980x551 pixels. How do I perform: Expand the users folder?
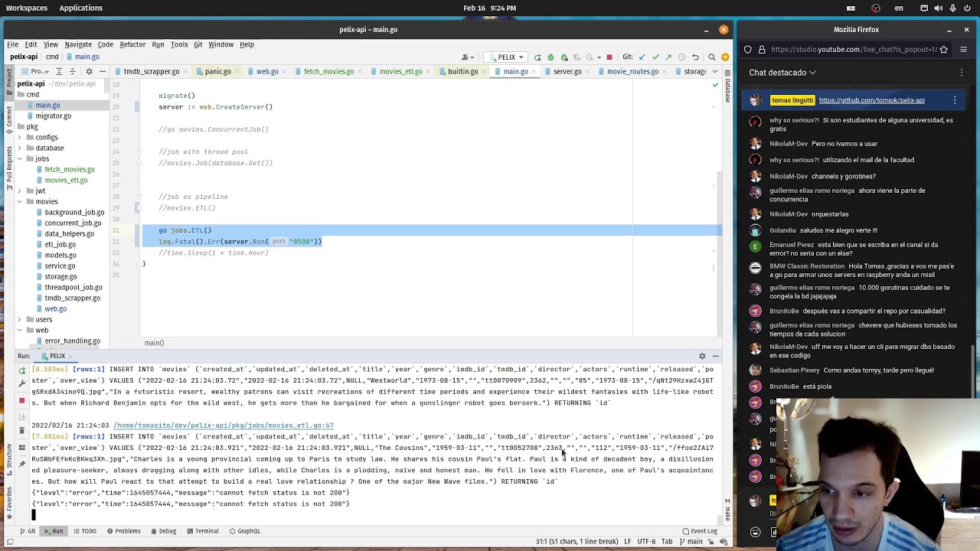[x=19, y=319]
